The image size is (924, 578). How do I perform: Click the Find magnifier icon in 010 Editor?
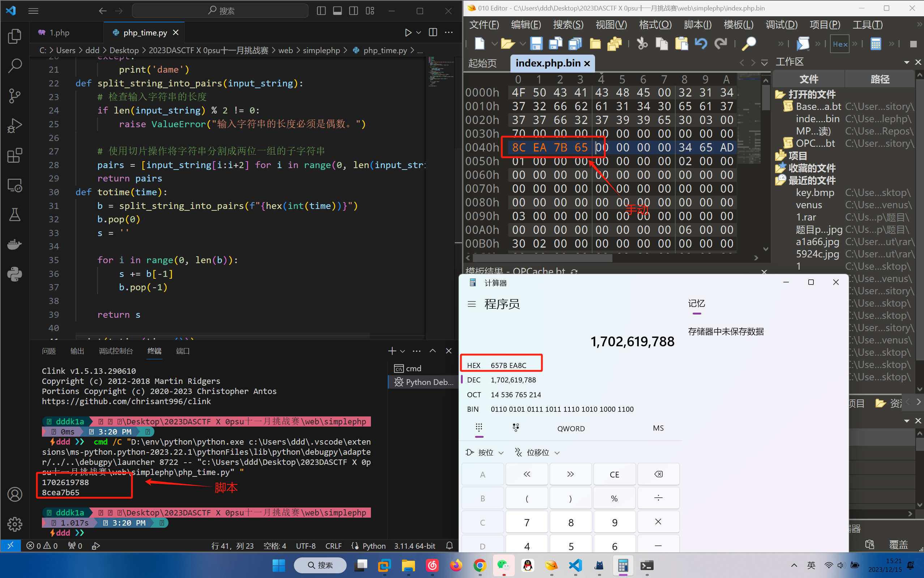[749, 44]
